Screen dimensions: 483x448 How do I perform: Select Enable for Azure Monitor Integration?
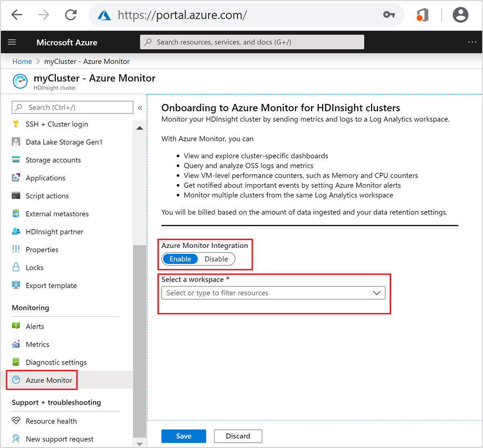tap(180, 259)
